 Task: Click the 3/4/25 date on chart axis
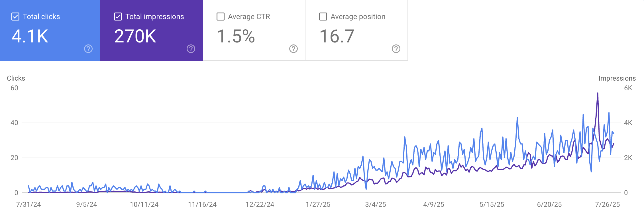pos(376,204)
